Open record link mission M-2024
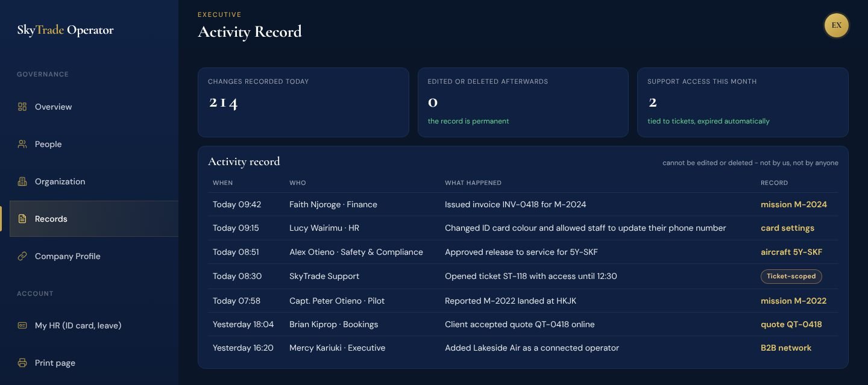Viewport: 868px width, 385px height. tap(793, 204)
